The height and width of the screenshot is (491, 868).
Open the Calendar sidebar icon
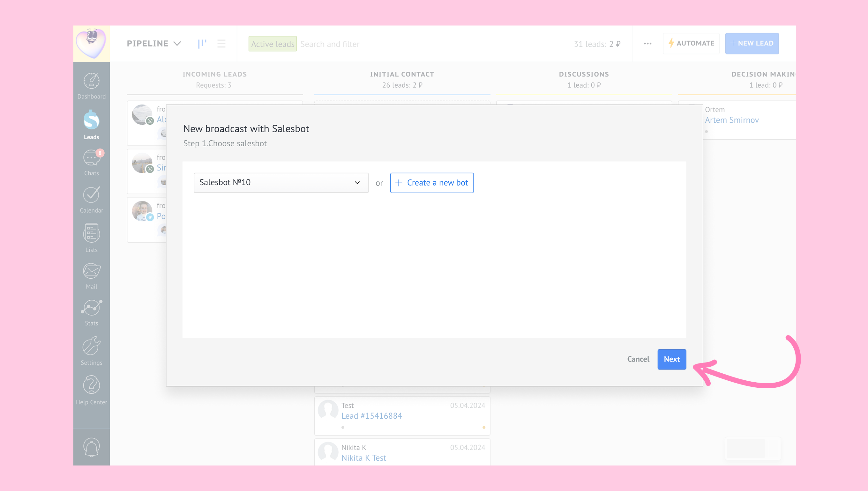[92, 194]
